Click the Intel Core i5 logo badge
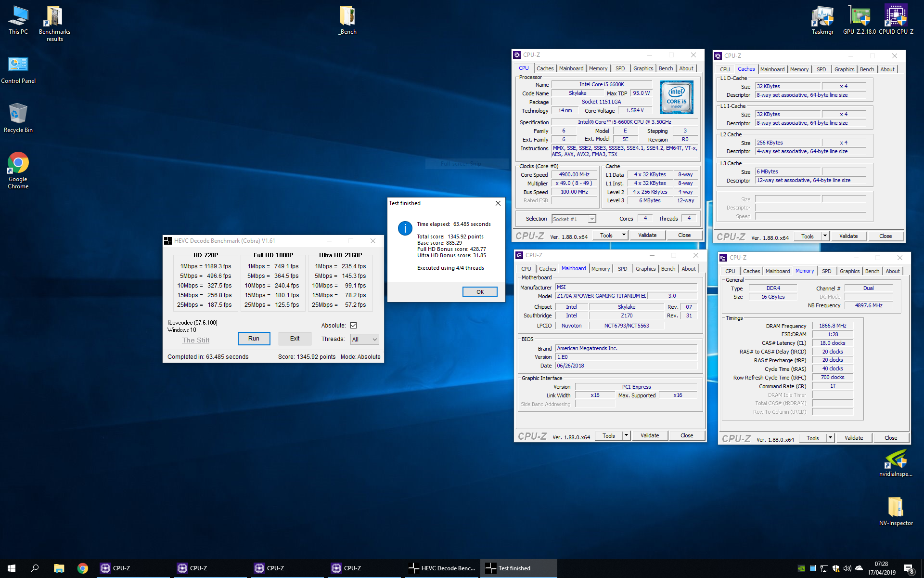This screenshot has height=578, width=924. coord(676,97)
